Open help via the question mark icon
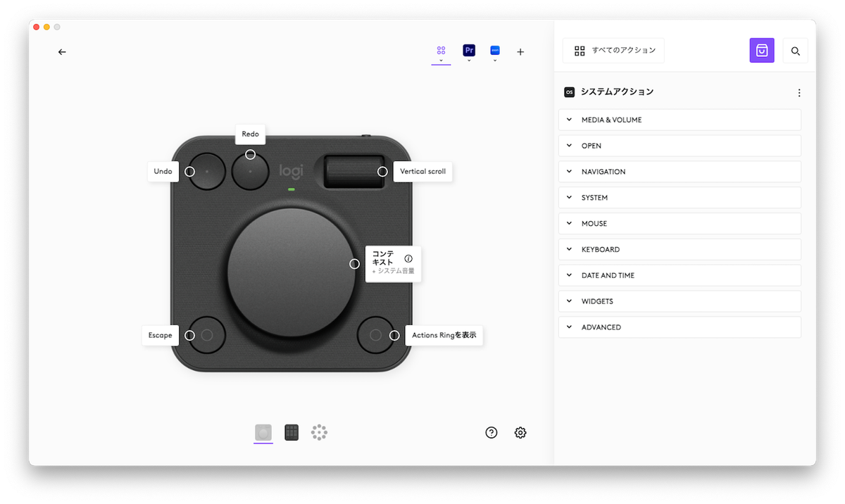 click(491, 432)
